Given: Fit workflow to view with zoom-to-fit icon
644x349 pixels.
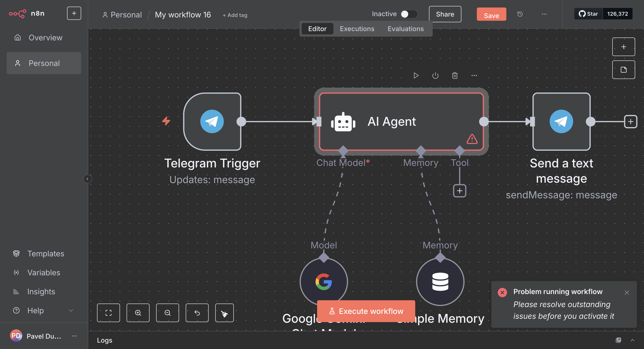Looking at the screenshot, I should [x=109, y=313].
